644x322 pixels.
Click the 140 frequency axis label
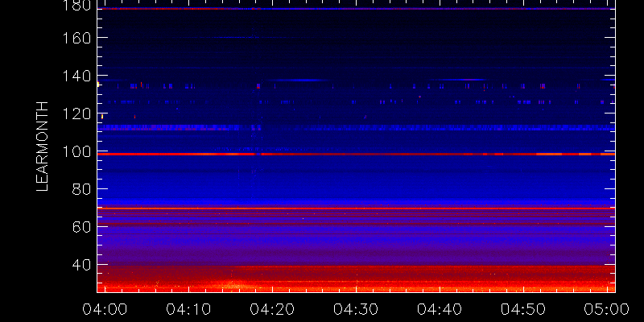point(76,76)
